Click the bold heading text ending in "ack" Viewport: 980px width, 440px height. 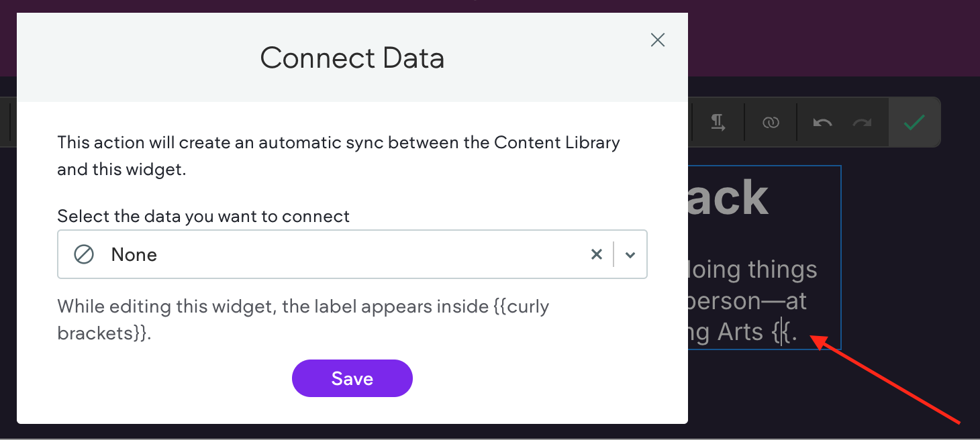[x=728, y=199]
